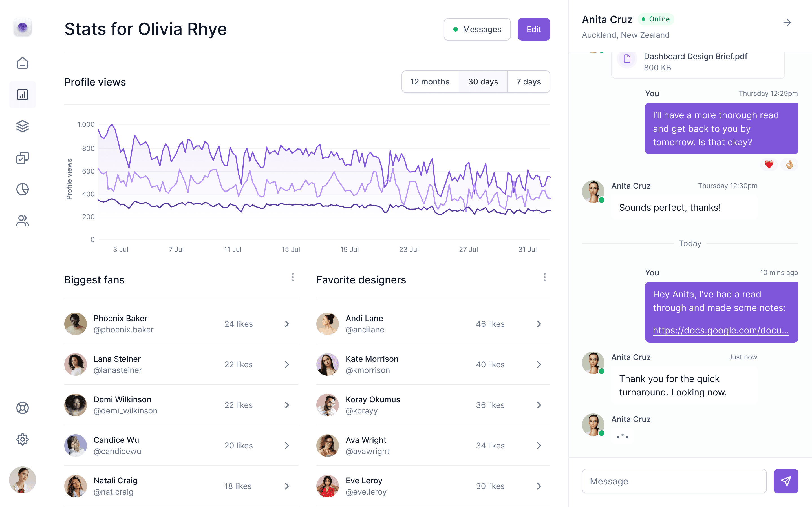This screenshot has height=507, width=812.
Task: Switch chart range to 30 days
Action: tap(483, 82)
